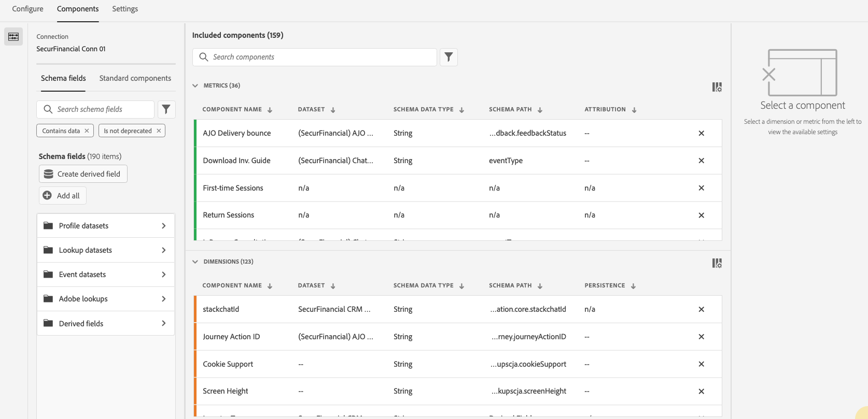This screenshot has width=868, height=419.
Task: Select the Journey Action ID row name
Action: tap(231, 337)
